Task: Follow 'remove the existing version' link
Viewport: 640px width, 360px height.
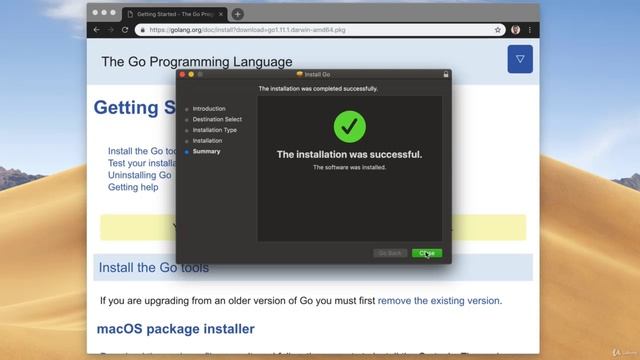Action: [438, 300]
